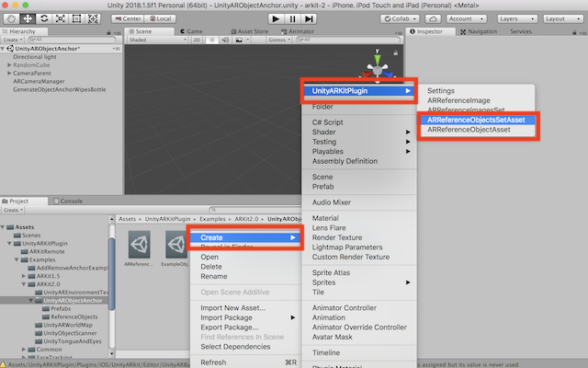Image resolution: width=588 pixels, height=368 pixels.
Task: Select the UnityARWorldMap folder
Action: [67, 325]
